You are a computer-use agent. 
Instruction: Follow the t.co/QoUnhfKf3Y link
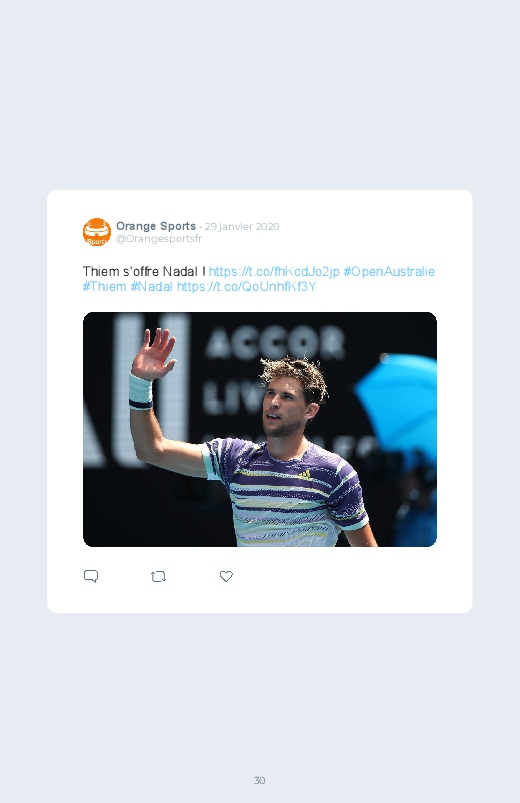pyautogui.click(x=246, y=286)
